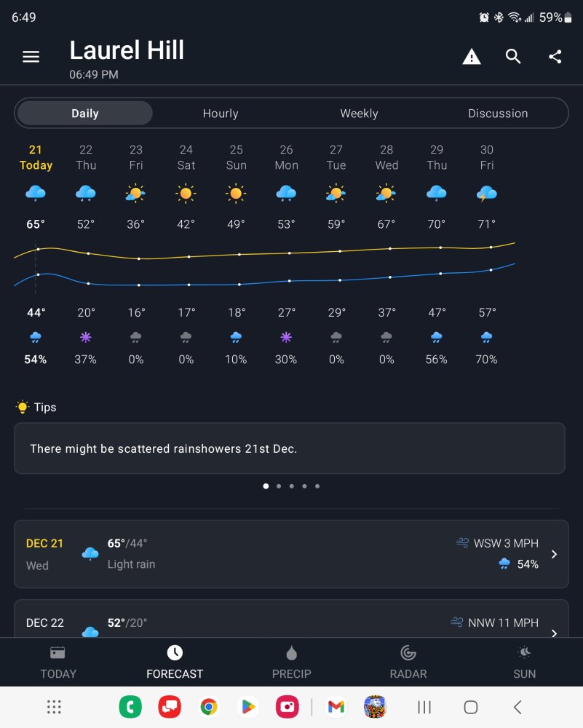Open the hamburger navigation menu
Screen dimensions: 583x728
point(31,57)
